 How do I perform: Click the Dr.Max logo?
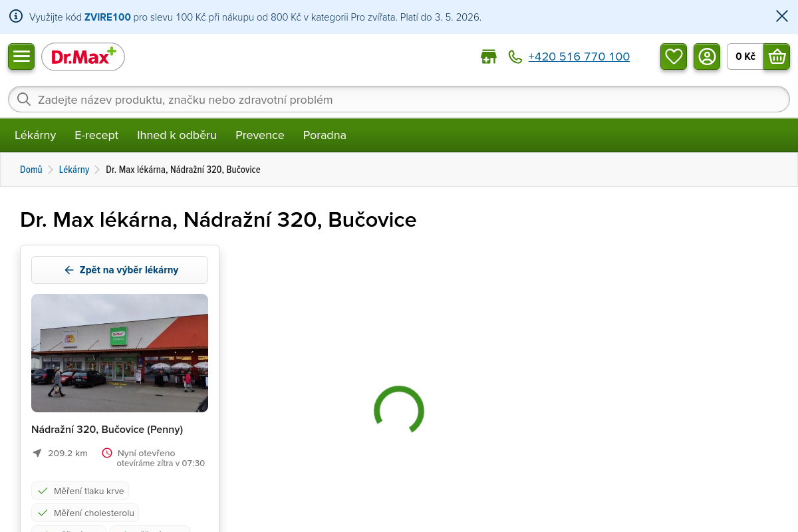83,57
